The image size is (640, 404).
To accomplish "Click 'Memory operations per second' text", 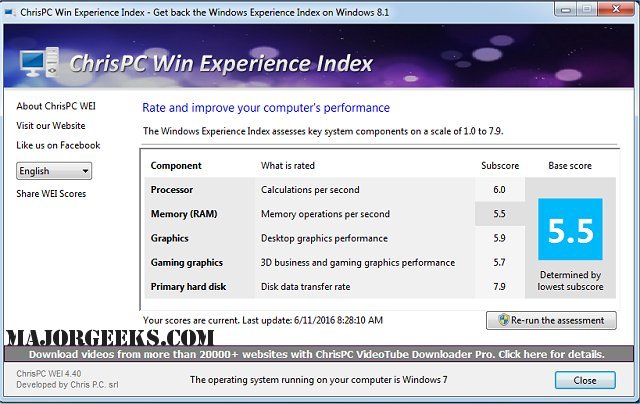I will tap(325, 214).
